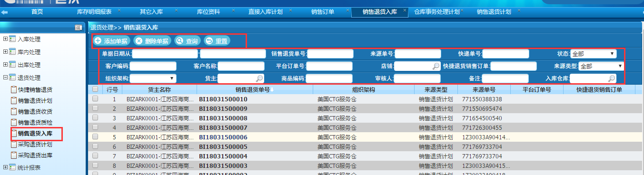The width and height of the screenshot is (644, 175).
Task: Check the row for BI18031500006
Action: click(95, 136)
